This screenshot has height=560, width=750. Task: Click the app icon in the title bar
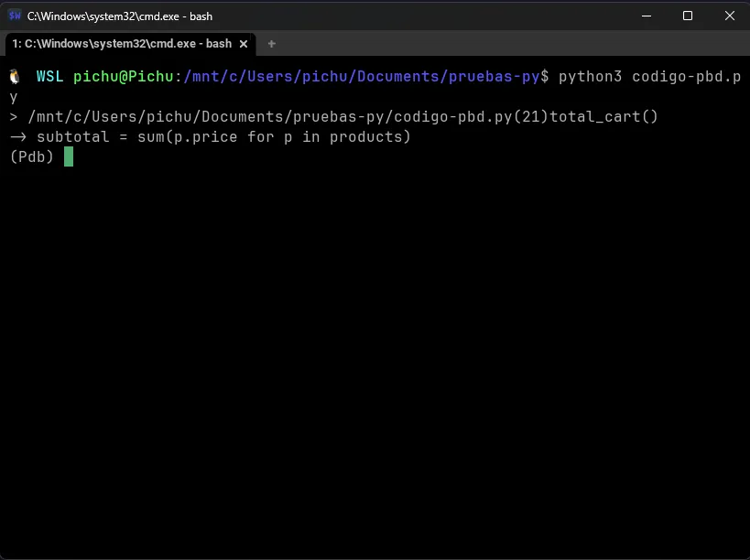[x=13, y=16]
